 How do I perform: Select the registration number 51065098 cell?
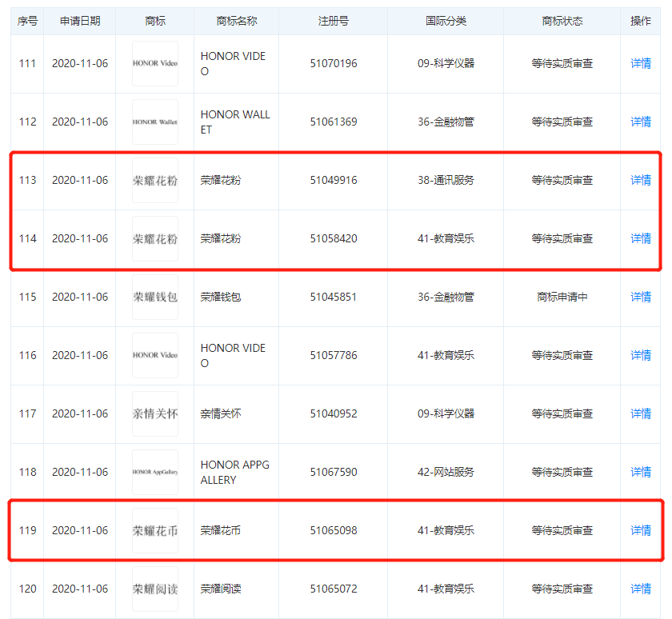pyautogui.click(x=334, y=531)
